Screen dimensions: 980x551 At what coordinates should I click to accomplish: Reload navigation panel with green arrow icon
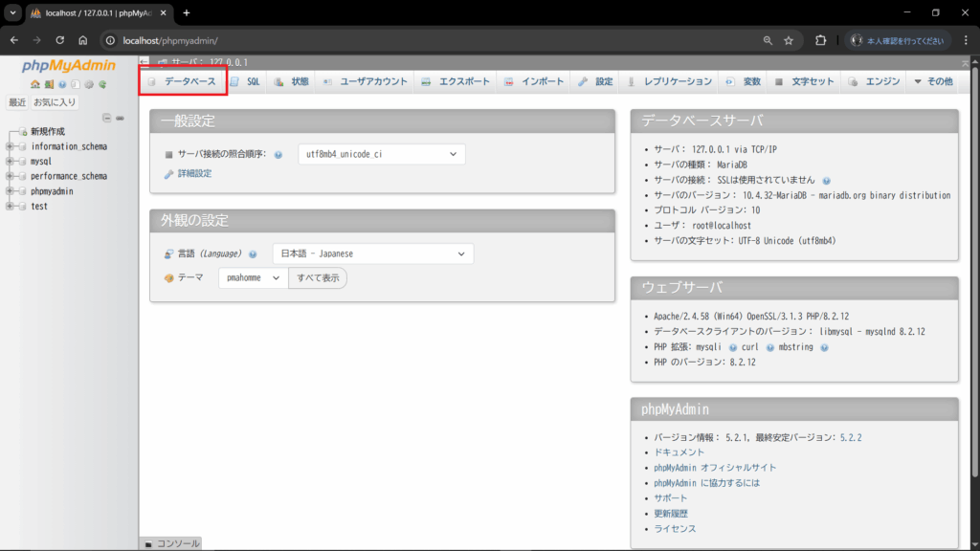pyautogui.click(x=102, y=84)
